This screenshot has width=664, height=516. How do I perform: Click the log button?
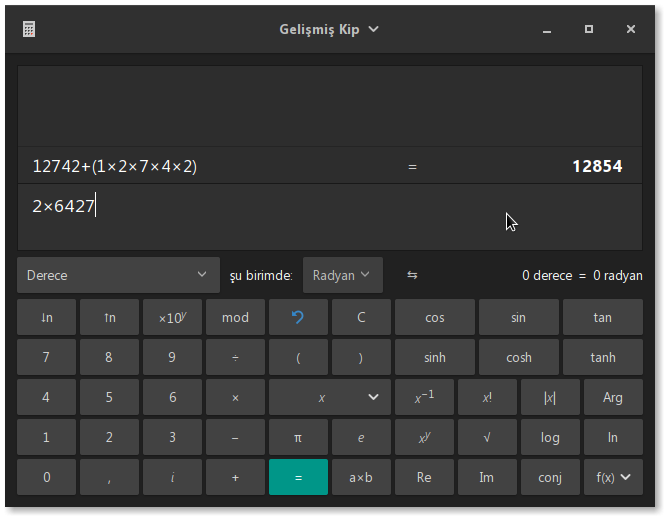pyautogui.click(x=550, y=437)
